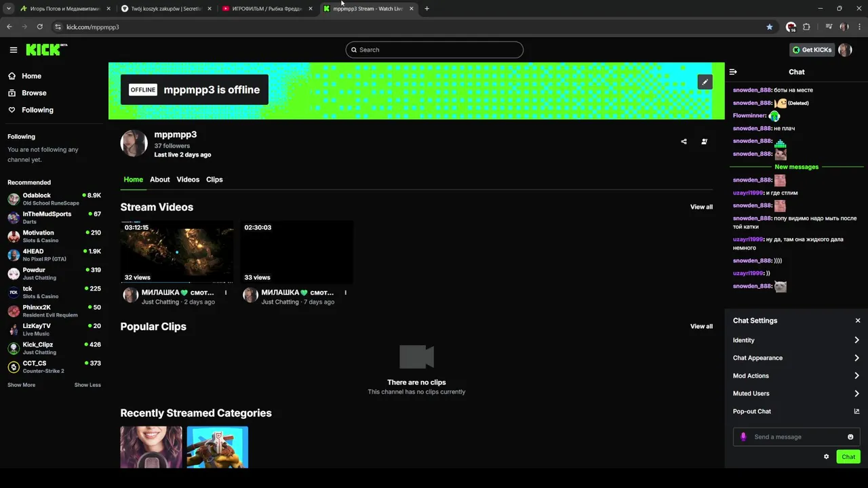Open options for the 7 days ago video

tap(345, 293)
